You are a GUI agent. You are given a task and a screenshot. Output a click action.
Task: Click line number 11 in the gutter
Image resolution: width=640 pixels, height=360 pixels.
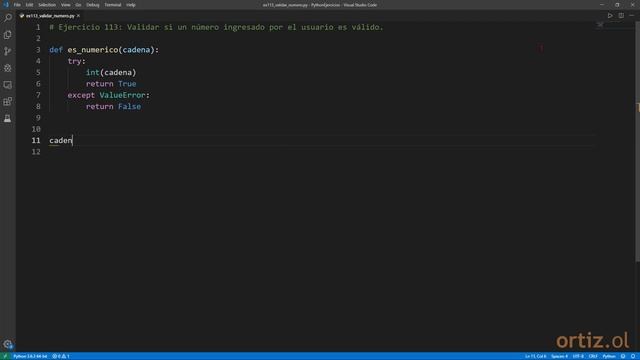(36, 140)
